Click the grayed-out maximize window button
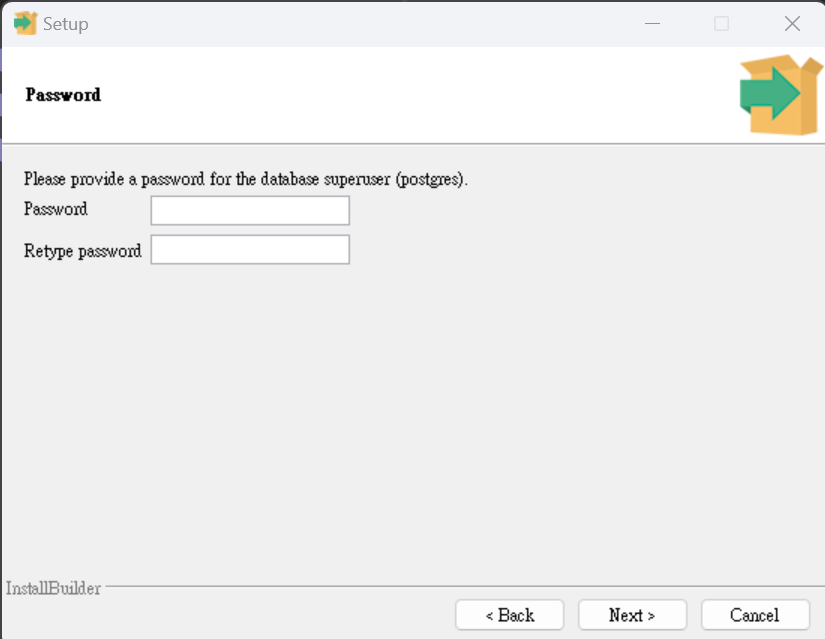Viewport: 825px width, 639px height. pyautogui.click(x=721, y=24)
